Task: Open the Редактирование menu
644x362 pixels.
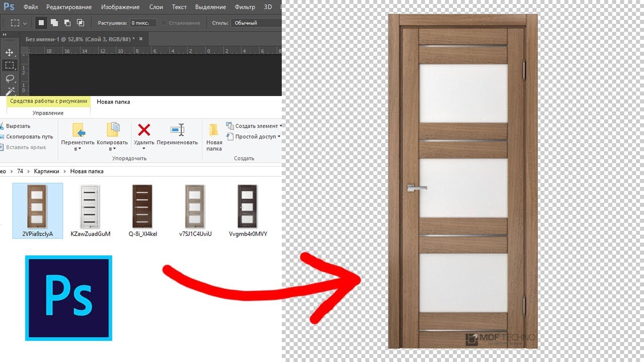Action: click(x=69, y=7)
